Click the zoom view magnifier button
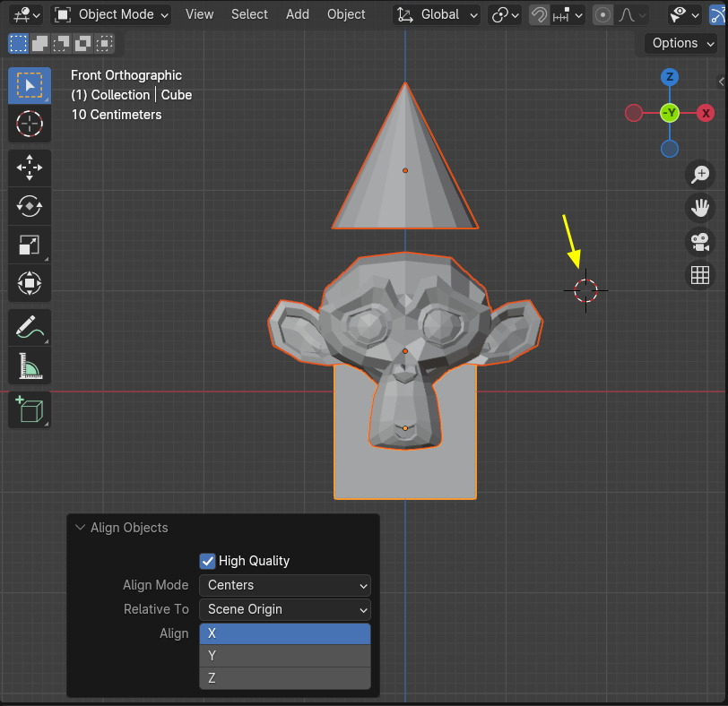 pyautogui.click(x=700, y=175)
